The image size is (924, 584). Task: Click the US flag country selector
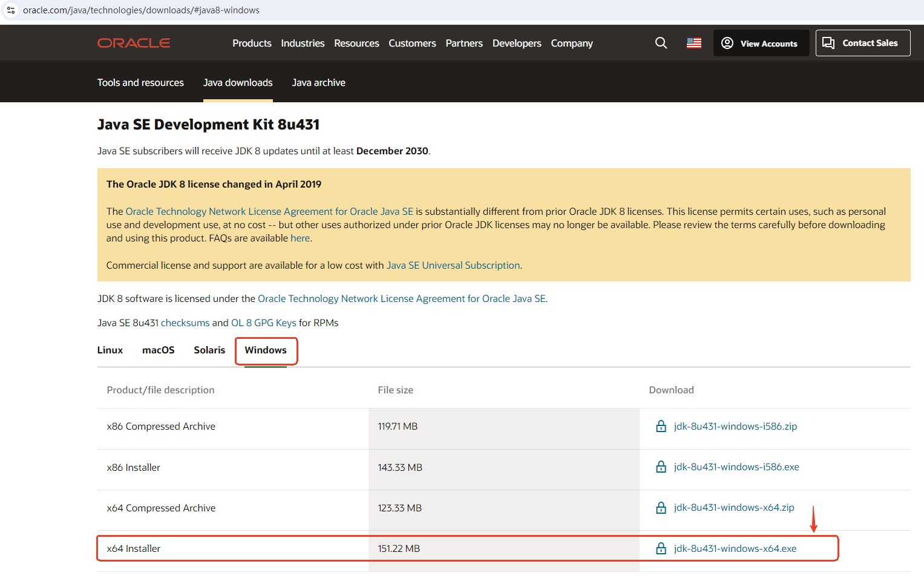pos(694,43)
